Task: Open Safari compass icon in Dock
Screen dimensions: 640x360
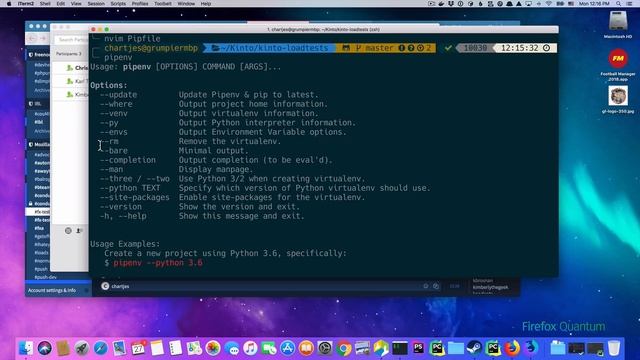Action: 100,348
